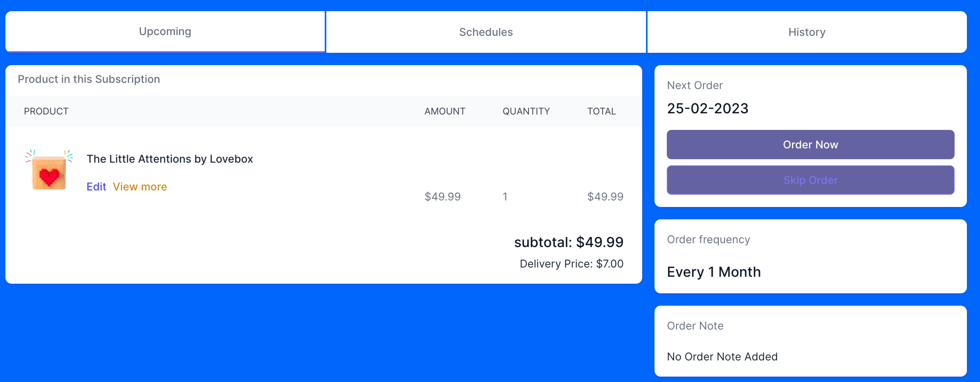The height and width of the screenshot is (382, 980).
Task: Open the History tab
Action: click(x=807, y=32)
